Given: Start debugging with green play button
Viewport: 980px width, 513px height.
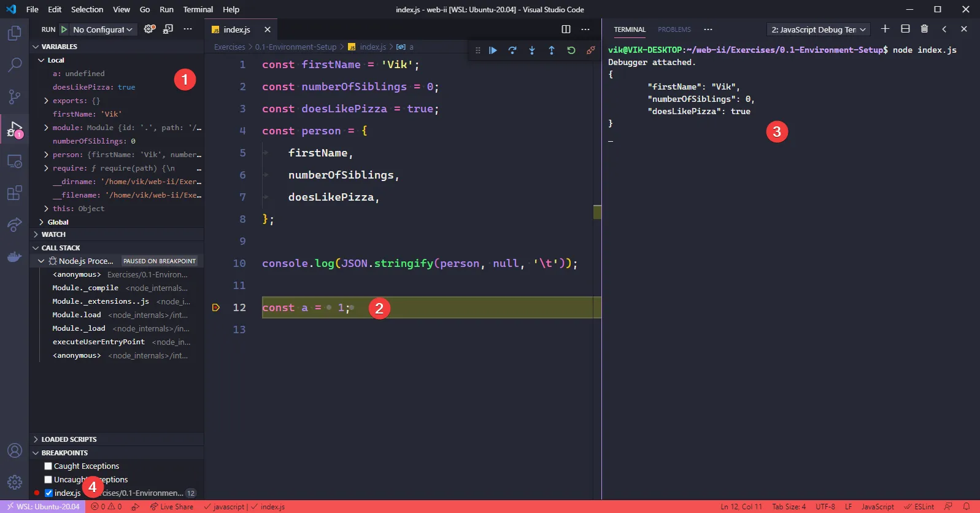Looking at the screenshot, I should point(64,29).
